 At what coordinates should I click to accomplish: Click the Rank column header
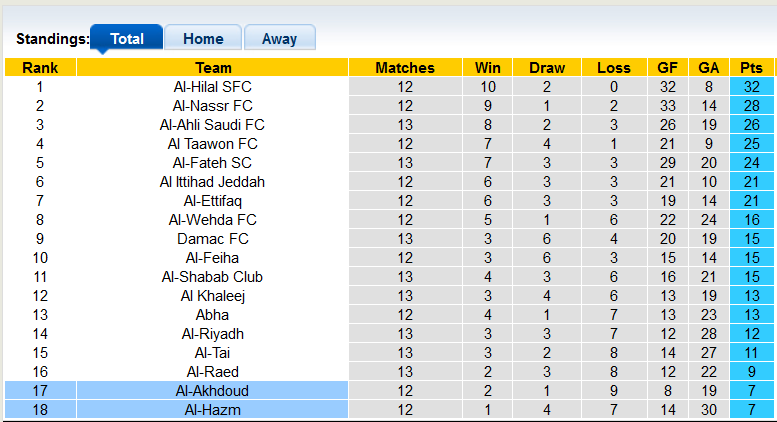40,68
